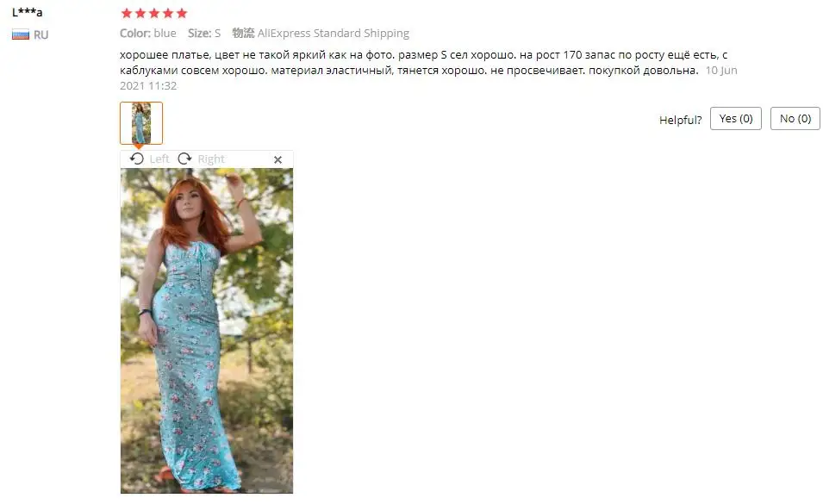Close the enlarged review photo viewer

click(277, 159)
